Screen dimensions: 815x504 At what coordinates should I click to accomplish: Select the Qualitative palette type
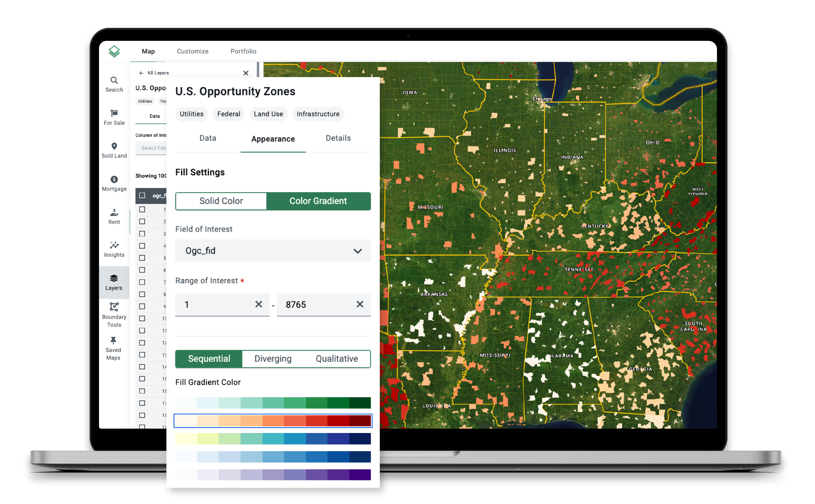(x=337, y=359)
